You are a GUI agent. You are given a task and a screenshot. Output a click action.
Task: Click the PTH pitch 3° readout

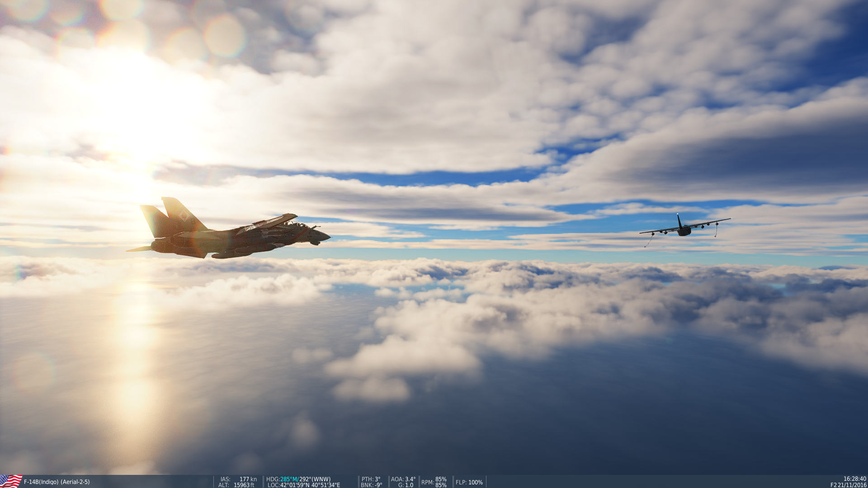pyautogui.click(x=371, y=479)
